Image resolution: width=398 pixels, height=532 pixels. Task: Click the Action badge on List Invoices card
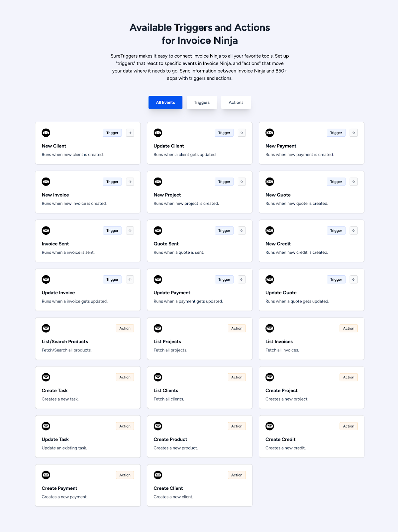pyautogui.click(x=348, y=328)
